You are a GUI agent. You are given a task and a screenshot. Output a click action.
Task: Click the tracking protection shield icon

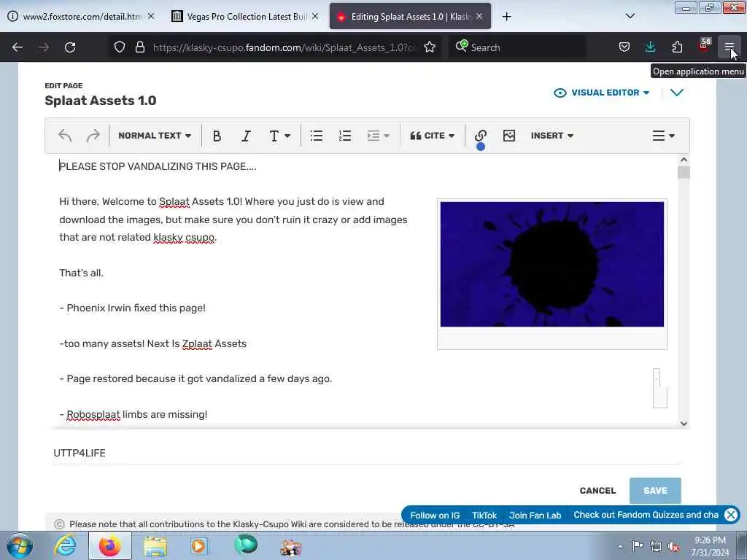coord(120,47)
